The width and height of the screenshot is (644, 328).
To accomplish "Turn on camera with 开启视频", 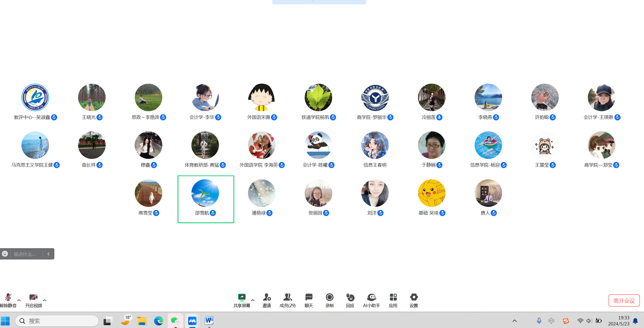I will click(x=33, y=298).
